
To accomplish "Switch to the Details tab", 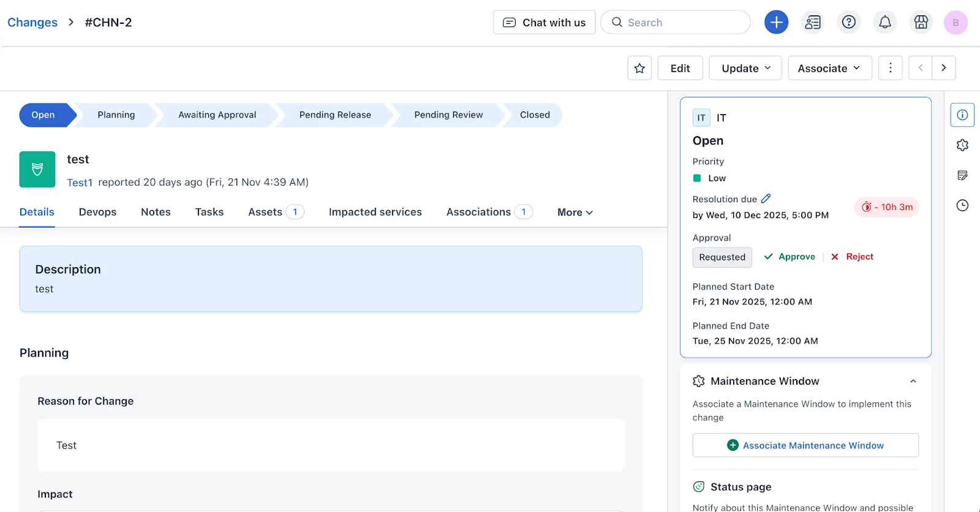I will [x=37, y=212].
